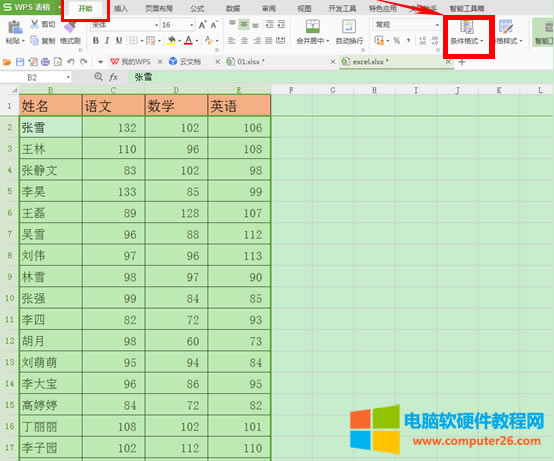Click the Copy icon
This screenshot has height=461, width=554.
pos(34,41)
